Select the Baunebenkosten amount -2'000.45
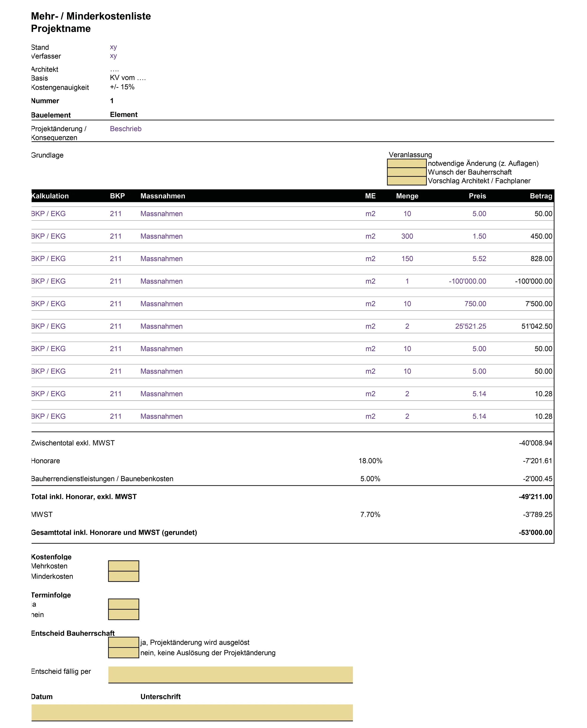The height and width of the screenshot is (728, 587). point(537,479)
